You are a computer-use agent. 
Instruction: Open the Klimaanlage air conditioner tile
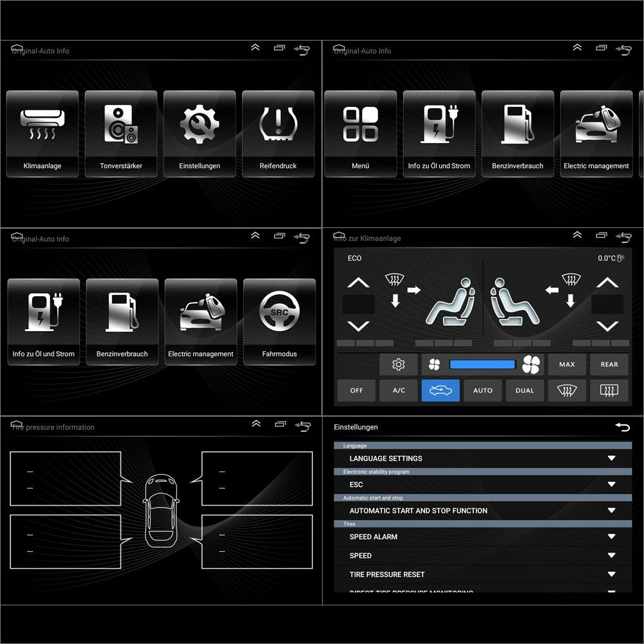[43, 133]
